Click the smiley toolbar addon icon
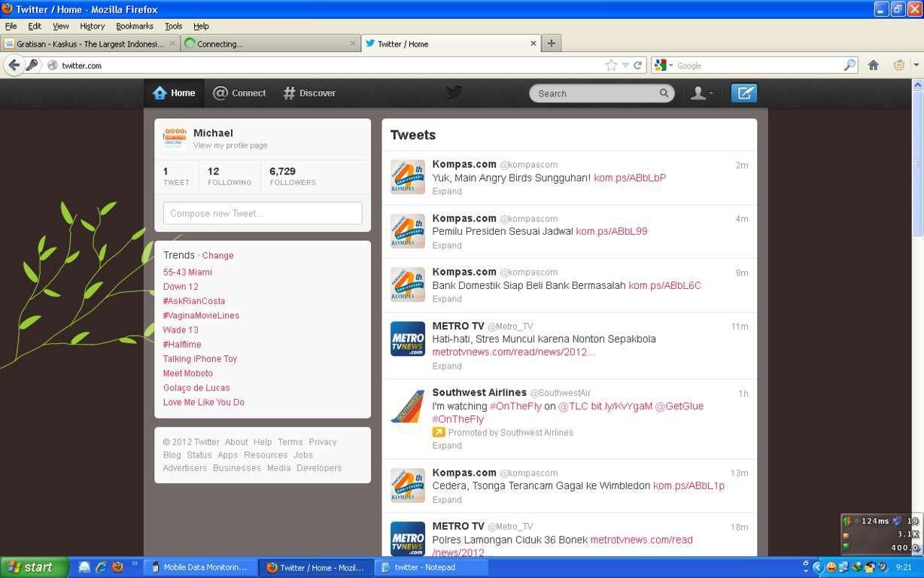 (x=898, y=65)
